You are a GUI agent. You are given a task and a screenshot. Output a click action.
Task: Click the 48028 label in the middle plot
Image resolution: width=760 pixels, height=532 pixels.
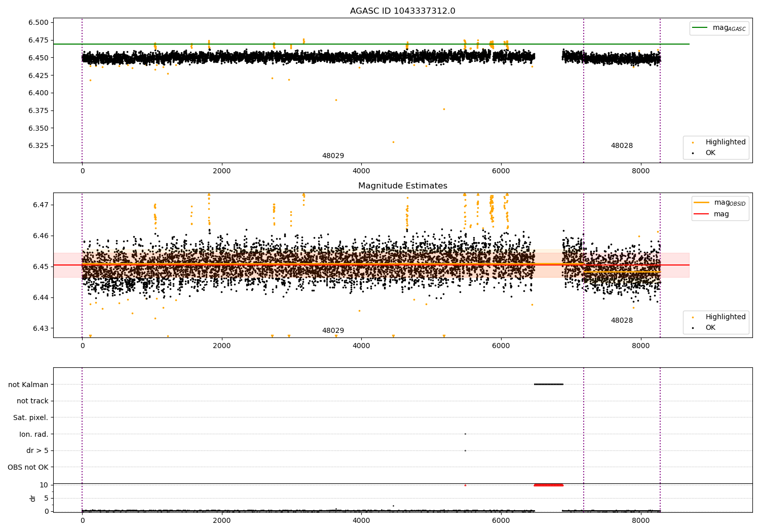pyautogui.click(x=622, y=321)
